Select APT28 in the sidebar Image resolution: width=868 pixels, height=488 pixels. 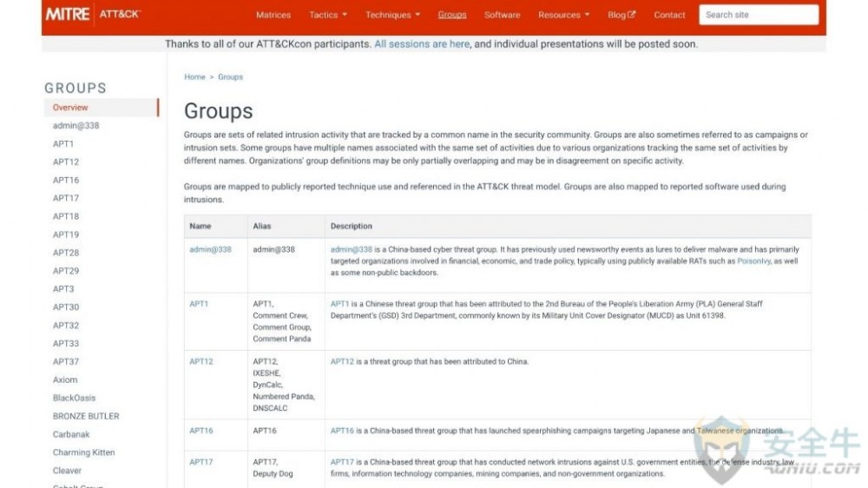point(66,253)
